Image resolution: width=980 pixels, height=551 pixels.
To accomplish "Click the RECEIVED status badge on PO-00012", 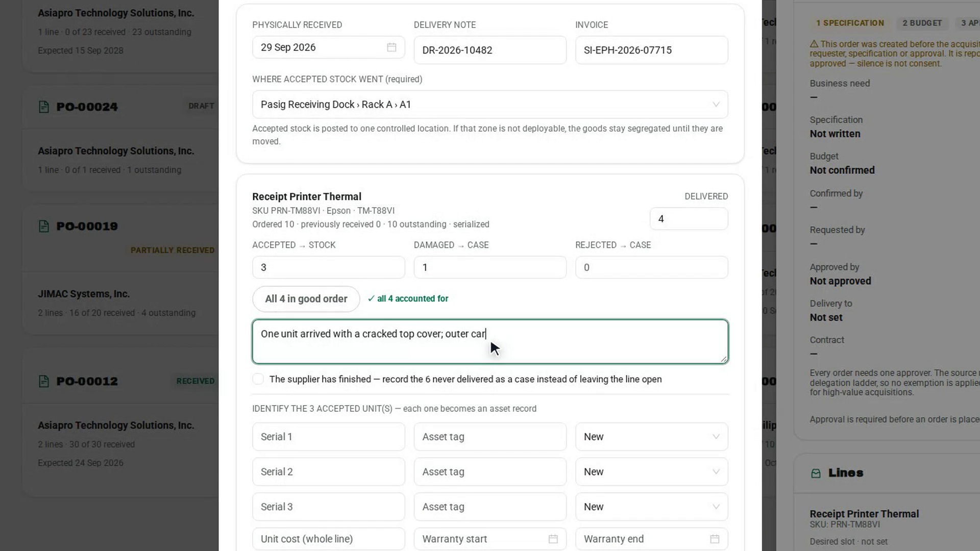I will (195, 381).
